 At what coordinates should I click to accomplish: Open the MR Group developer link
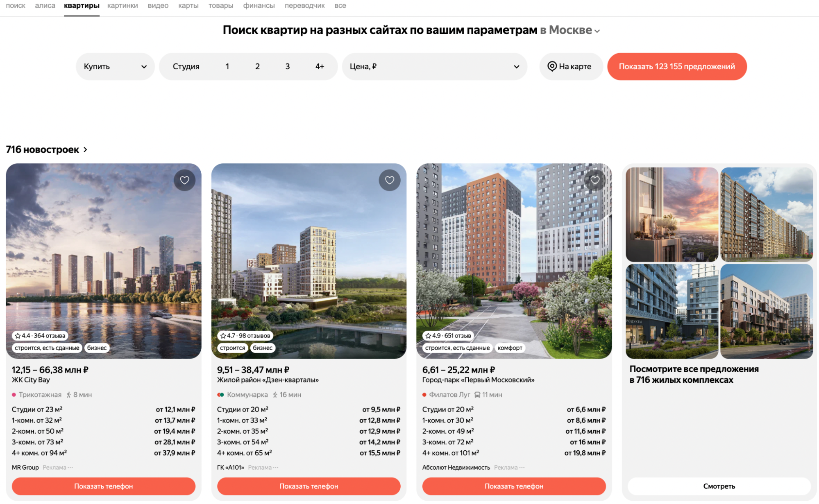pyautogui.click(x=25, y=468)
